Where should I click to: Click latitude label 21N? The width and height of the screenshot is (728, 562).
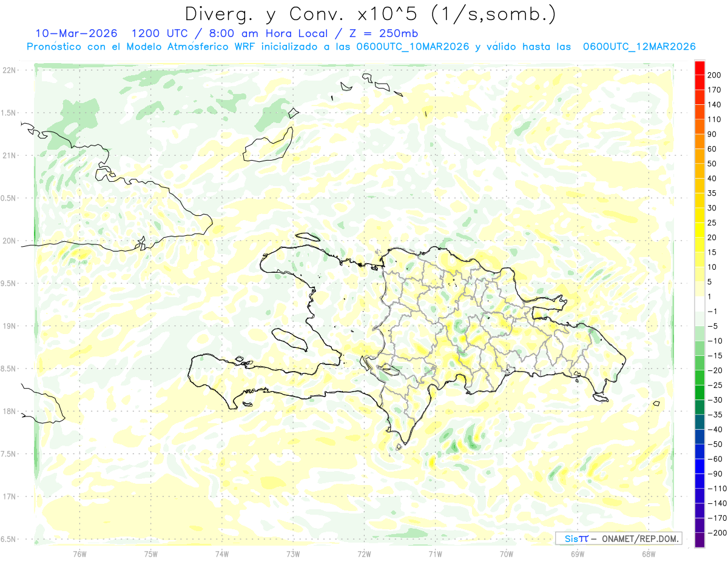click(9, 155)
